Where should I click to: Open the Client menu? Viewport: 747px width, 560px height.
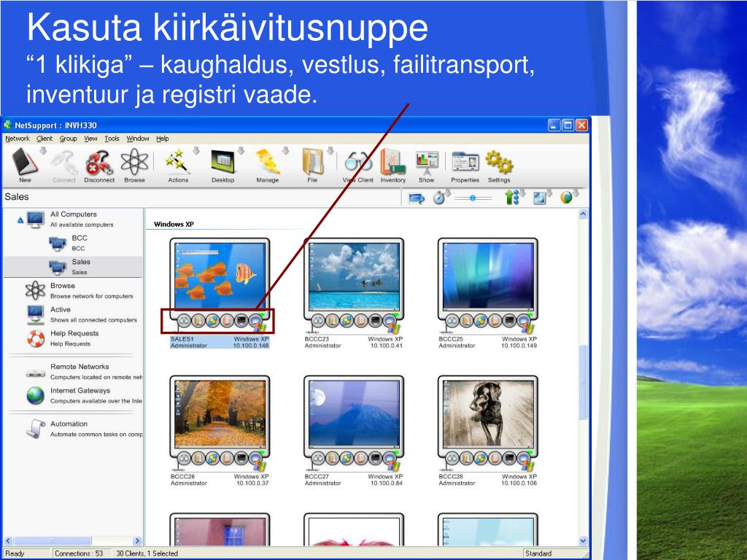44,139
